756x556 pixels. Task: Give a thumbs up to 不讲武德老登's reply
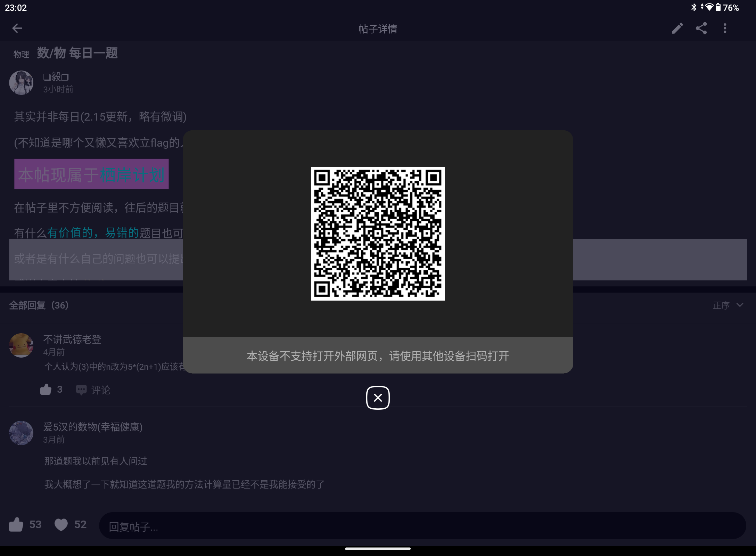(46, 389)
